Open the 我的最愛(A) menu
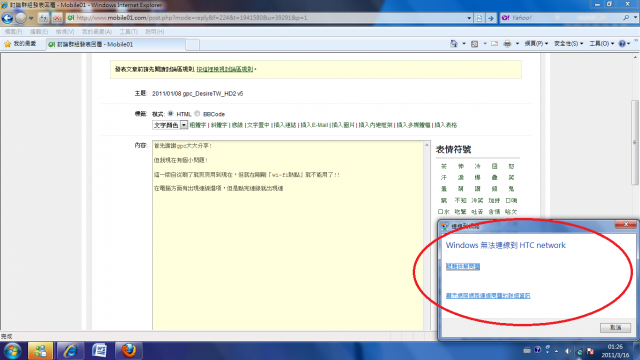This screenshot has height=360, width=640. [x=97, y=31]
